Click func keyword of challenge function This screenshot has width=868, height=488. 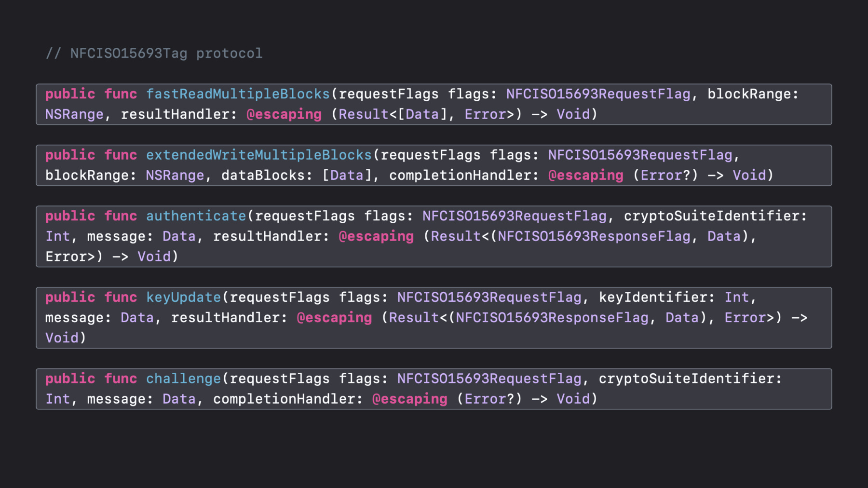pos(121,379)
